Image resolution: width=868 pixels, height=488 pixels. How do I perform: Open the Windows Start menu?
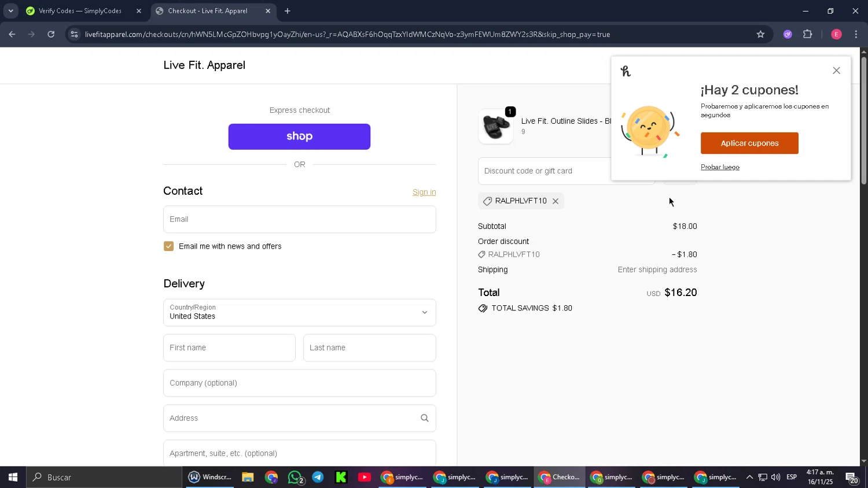tap(13, 477)
